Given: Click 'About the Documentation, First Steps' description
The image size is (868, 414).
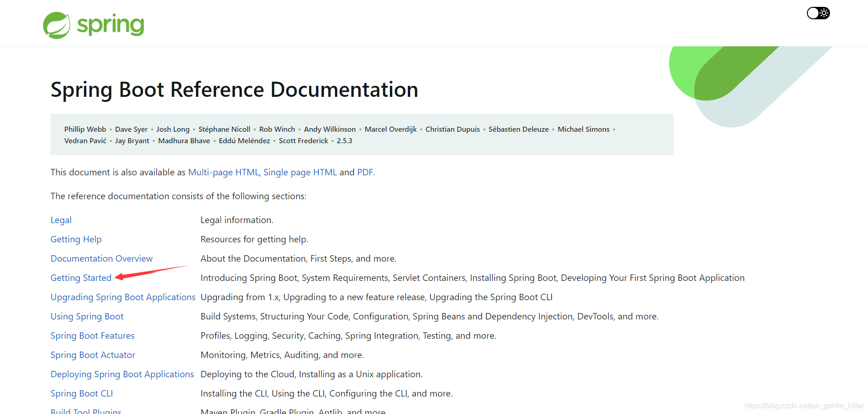Looking at the screenshot, I should tap(298, 258).
